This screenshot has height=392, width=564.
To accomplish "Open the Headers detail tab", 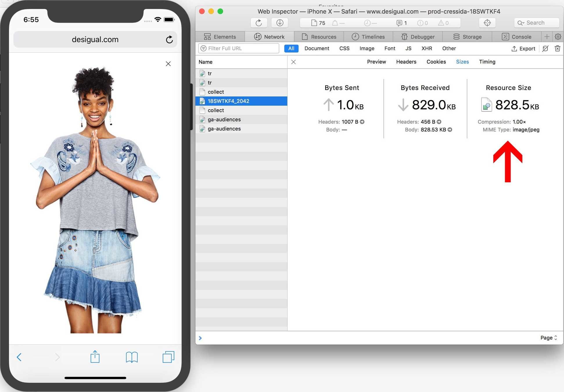I will [406, 62].
